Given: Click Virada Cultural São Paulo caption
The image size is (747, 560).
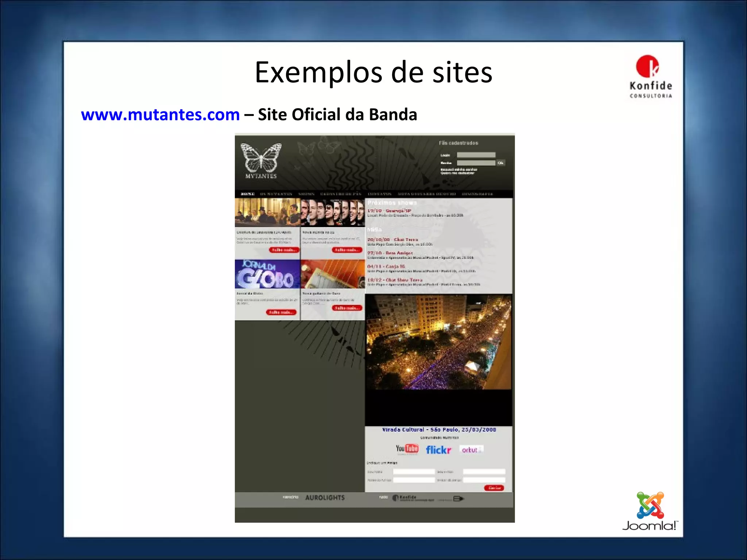Looking at the screenshot, I should click(x=439, y=430).
